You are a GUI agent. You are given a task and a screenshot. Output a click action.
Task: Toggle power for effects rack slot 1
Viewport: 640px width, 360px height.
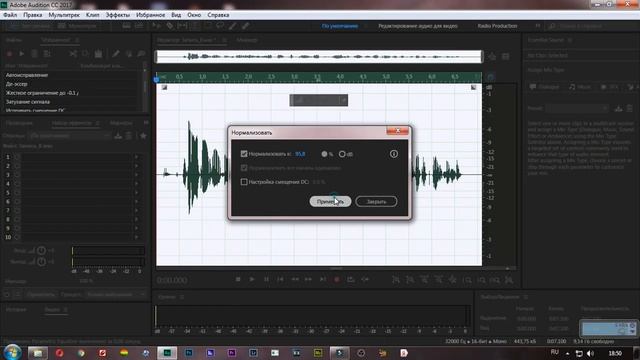point(17,157)
